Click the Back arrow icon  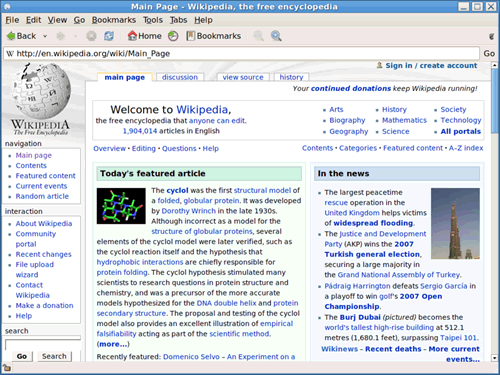[11, 36]
